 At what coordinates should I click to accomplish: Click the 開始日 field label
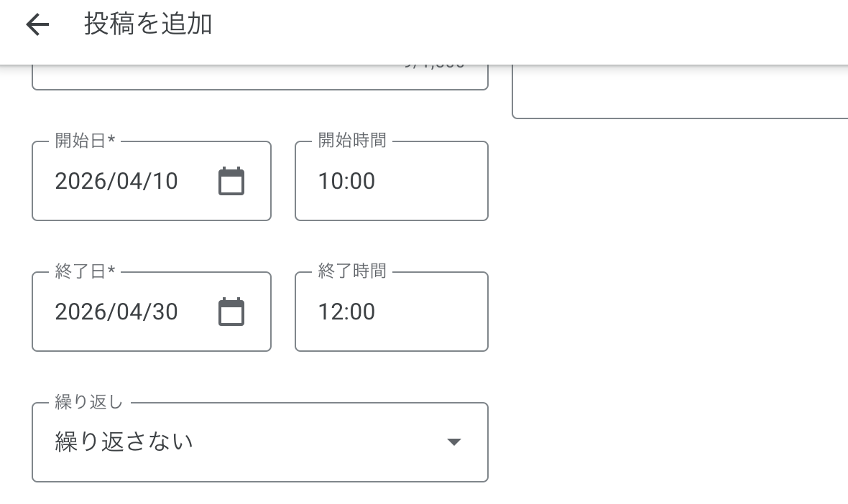click(x=85, y=141)
